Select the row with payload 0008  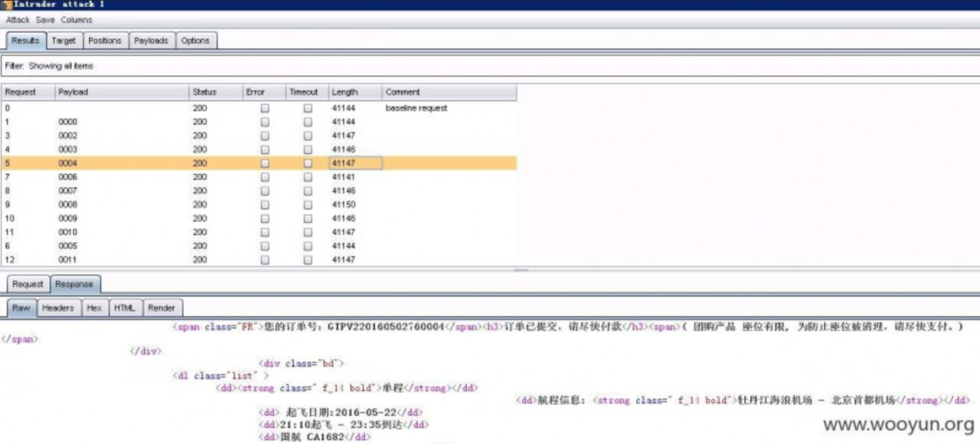259,204
